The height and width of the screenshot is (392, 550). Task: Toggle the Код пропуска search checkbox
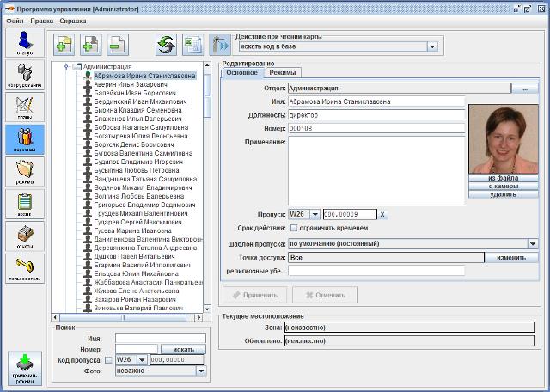coord(108,360)
